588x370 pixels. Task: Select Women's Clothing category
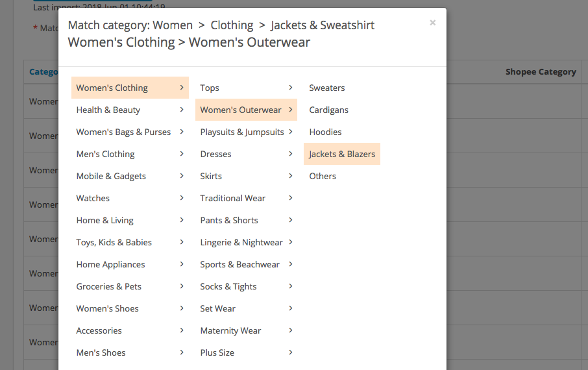tap(112, 88)
